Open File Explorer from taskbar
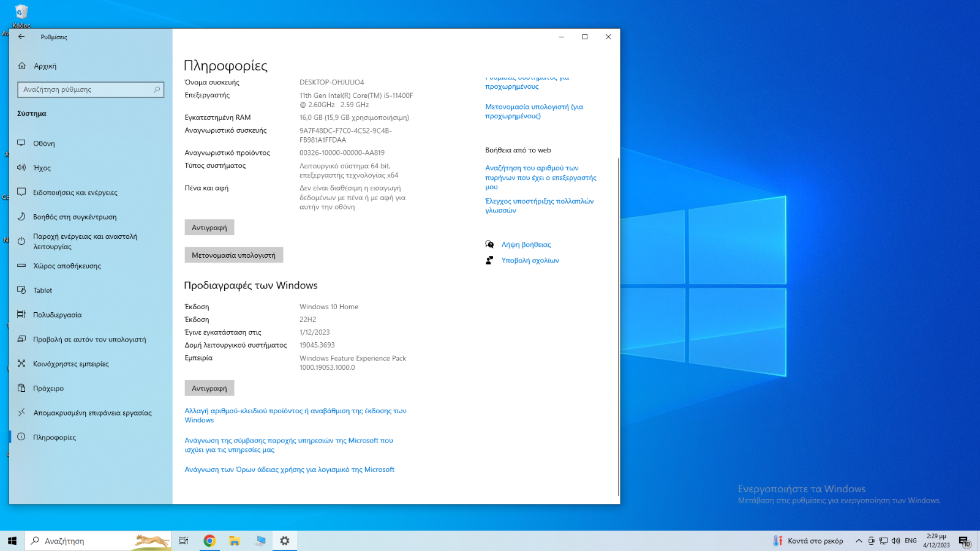The image size is (980, 551). coord(235,541)
